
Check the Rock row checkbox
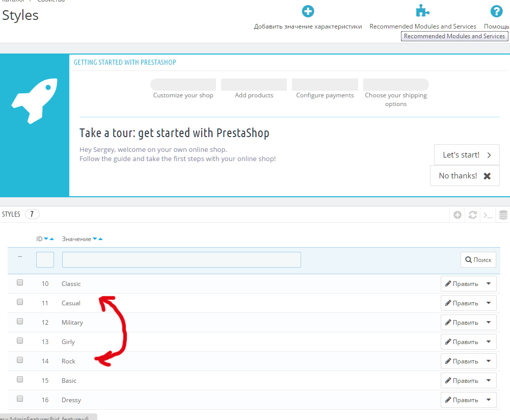(20, 360)
